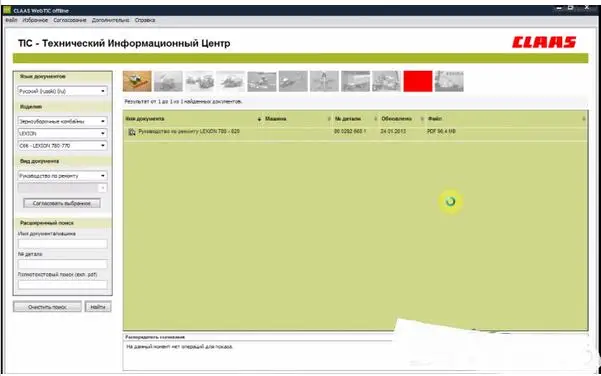Viewport: 601px width, 376px height.
Task: Click the PDF 96.4 MB file cell
Action: point(442,131)
